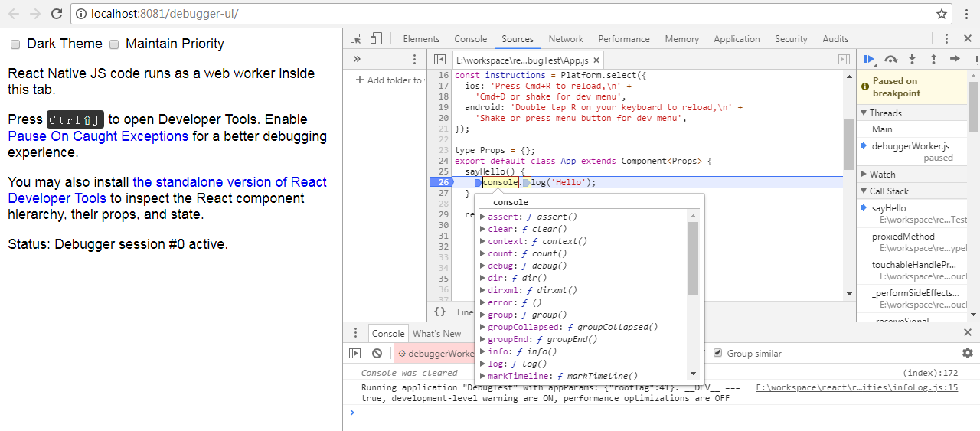Open console settings gear
The height and width of the screenshot is (431, 980).
pyautogui.click(x=968, y=353)
